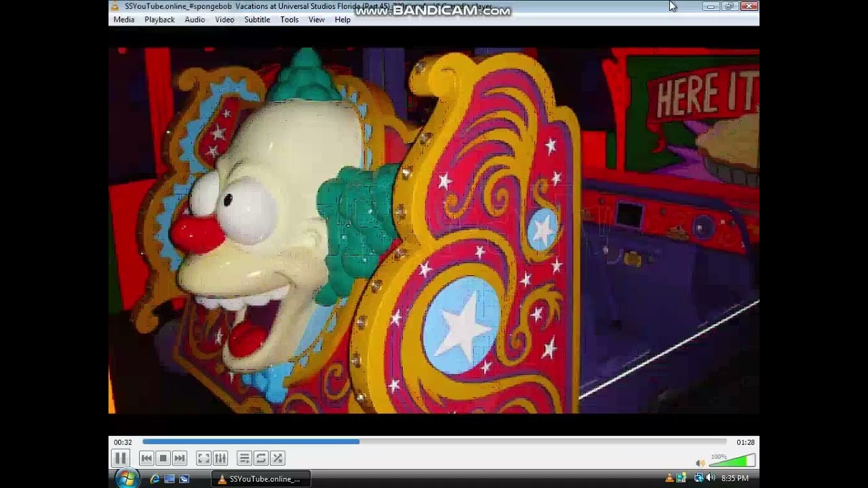Skip to previous media item
868x488 pixels.
(x=146, y=459)
